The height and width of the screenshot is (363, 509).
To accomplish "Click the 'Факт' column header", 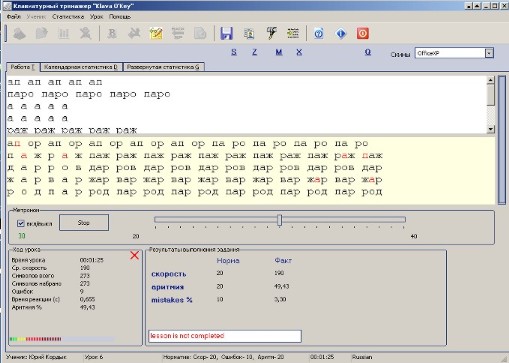I will coord(283,261).
